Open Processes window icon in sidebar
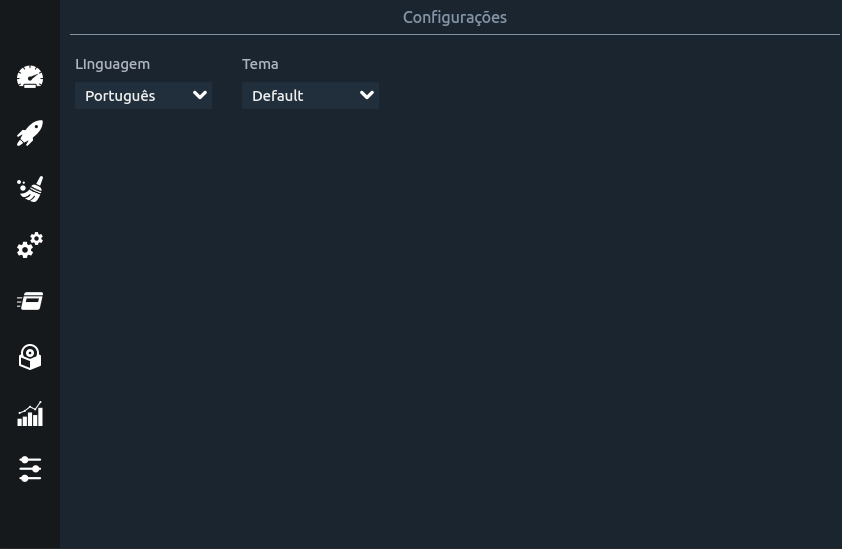842x549 pixels. pos(30,301)
